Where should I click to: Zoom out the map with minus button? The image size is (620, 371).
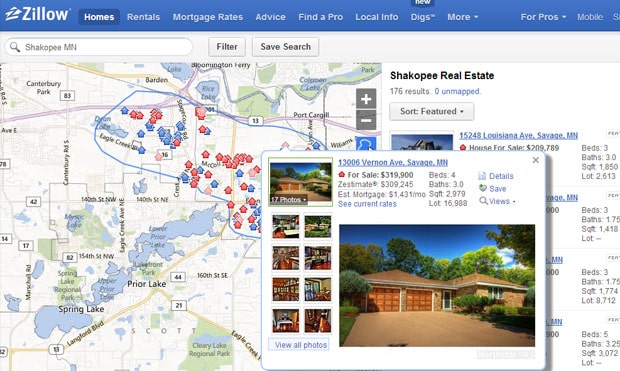click(x=366, y=120)
